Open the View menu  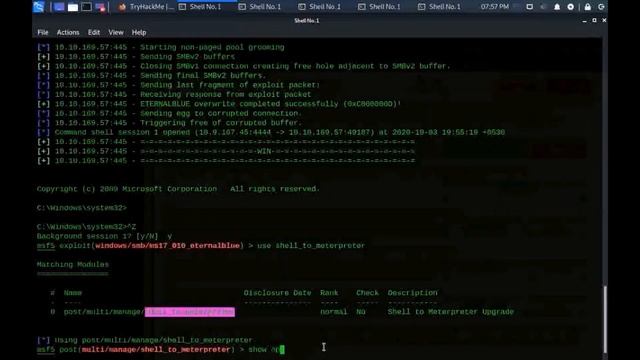click(x=116, y=32)
